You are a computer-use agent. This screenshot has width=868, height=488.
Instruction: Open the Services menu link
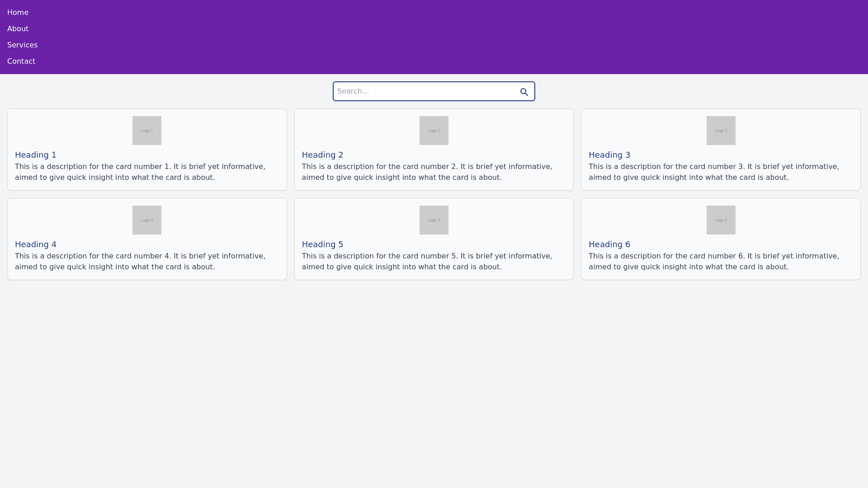tap(22, 45)
